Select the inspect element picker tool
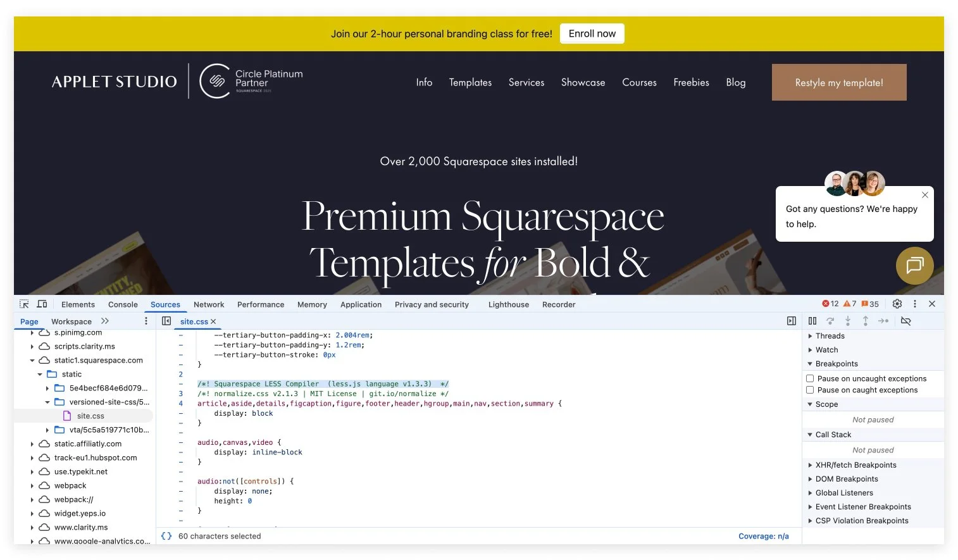 point(23,304)
